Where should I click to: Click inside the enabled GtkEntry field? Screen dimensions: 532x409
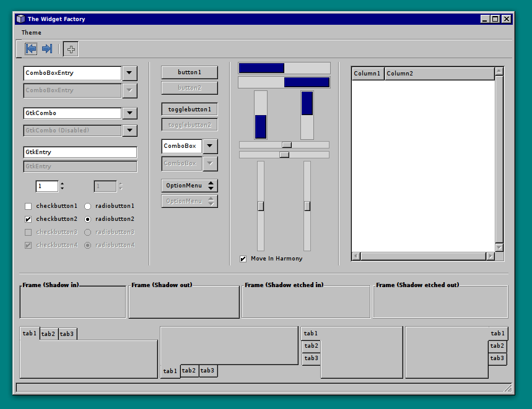pyautogui.click(x=80, y=152)
